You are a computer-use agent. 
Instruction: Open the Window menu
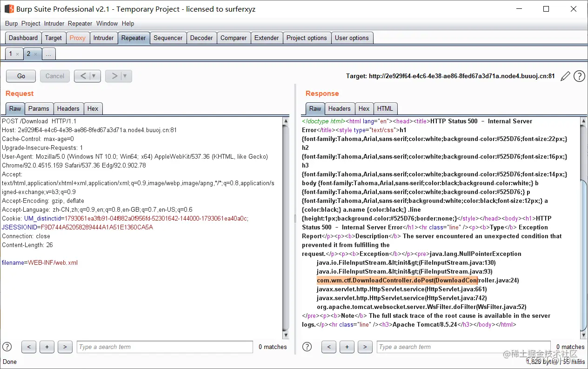(107, 23)
